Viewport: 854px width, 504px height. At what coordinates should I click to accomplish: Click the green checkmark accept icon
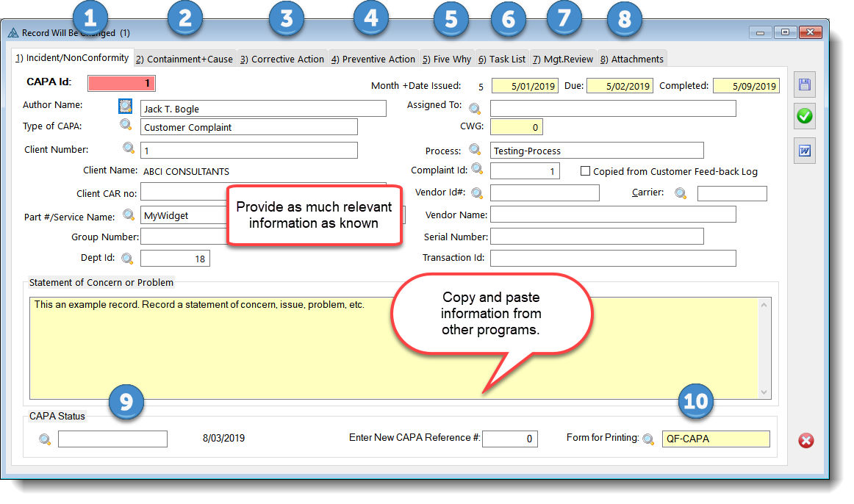[805, 116]
